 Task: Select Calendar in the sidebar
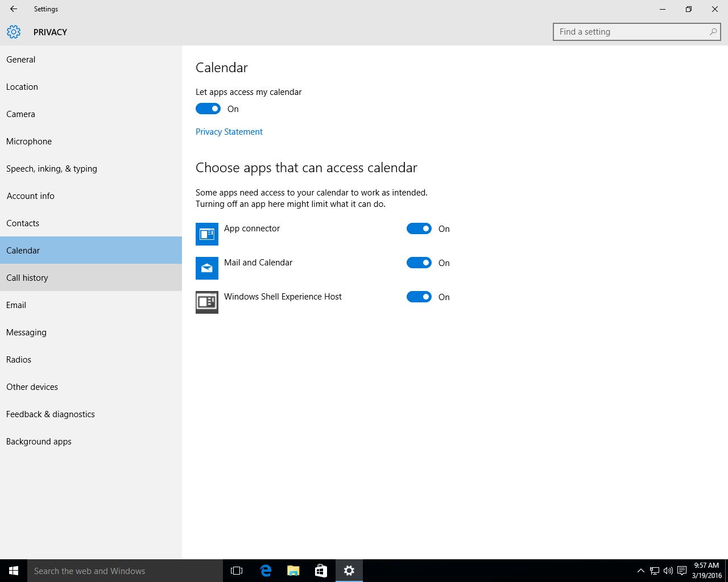[x=91, y=250]
